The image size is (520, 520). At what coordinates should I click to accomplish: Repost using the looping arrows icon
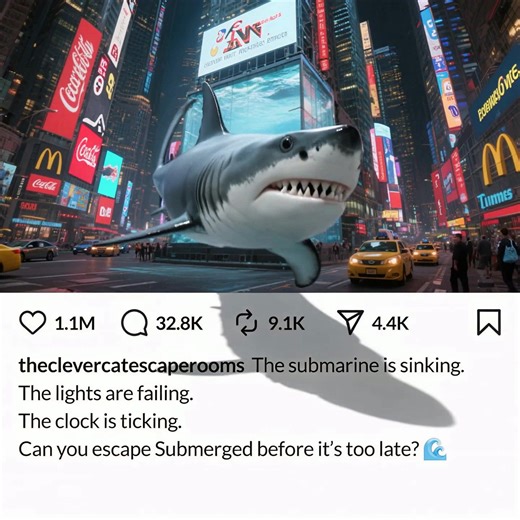click(x=246, y=323)
